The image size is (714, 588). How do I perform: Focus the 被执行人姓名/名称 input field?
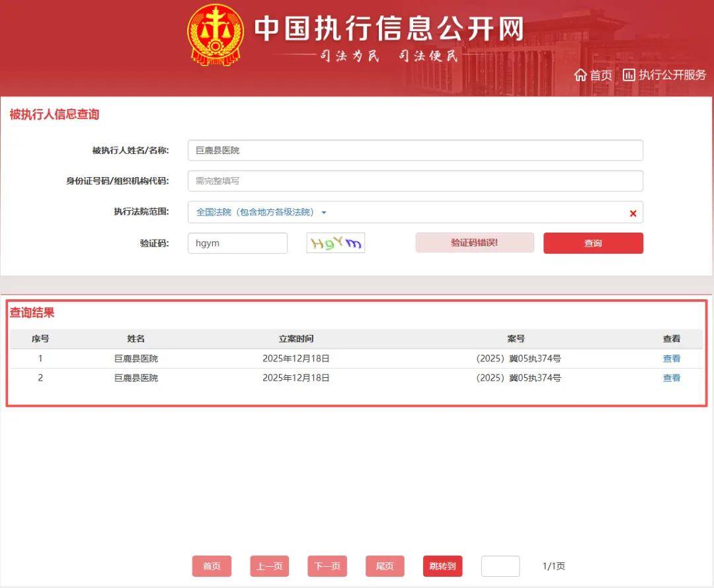coord(415,151)
